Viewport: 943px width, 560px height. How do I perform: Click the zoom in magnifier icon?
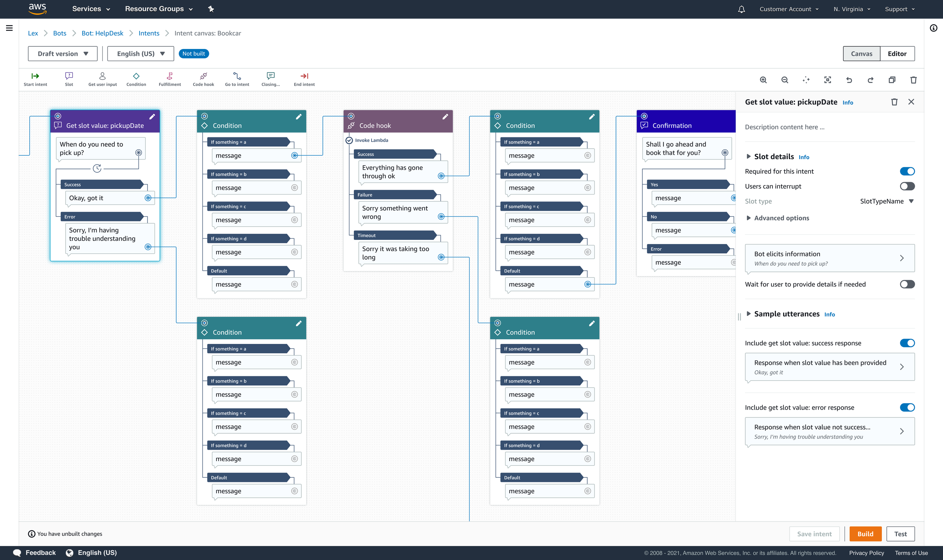[x=763, y=80]
